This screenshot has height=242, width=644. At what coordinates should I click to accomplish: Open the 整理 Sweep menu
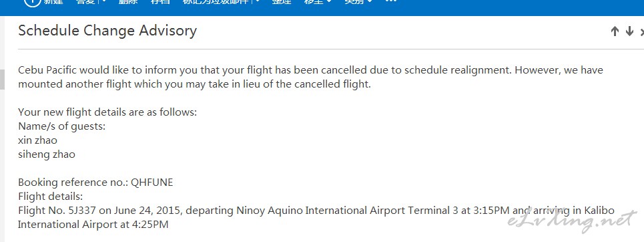pos(282,1)
